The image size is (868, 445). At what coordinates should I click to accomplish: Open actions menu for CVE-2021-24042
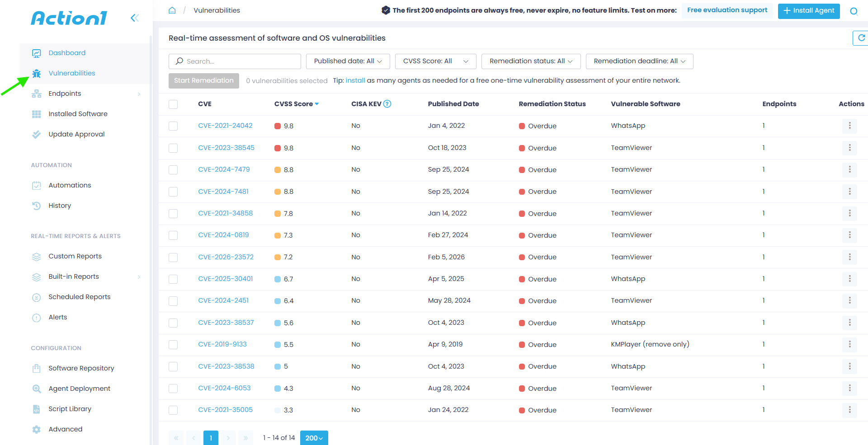(849, 126)
